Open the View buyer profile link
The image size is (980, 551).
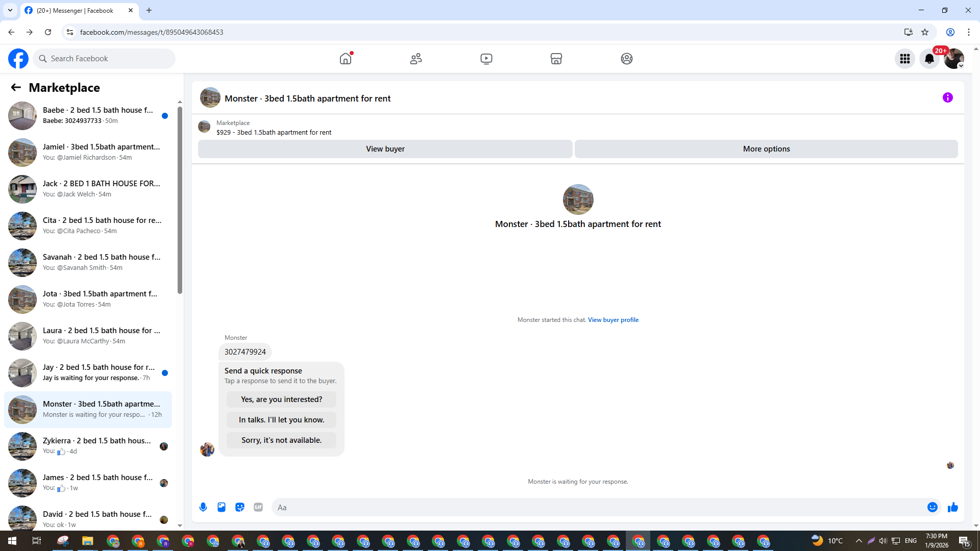[612, 320]
